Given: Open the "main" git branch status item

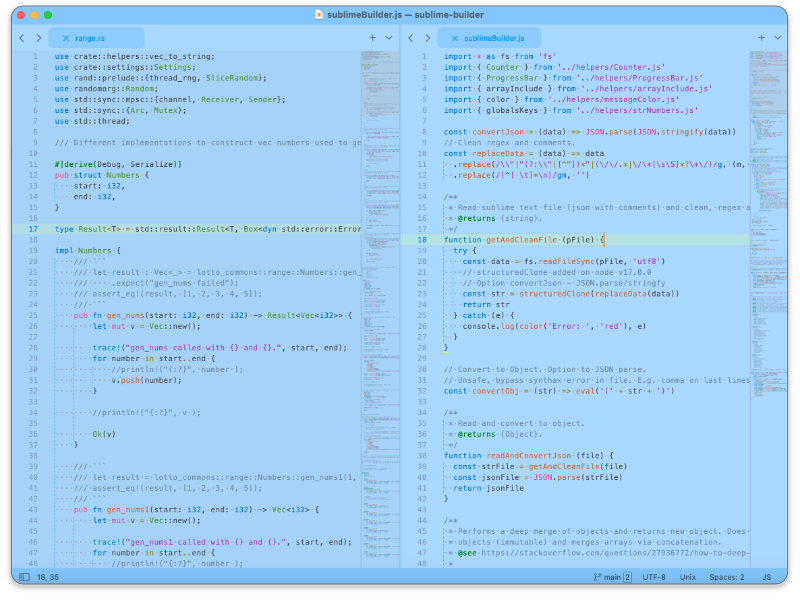Looking at the screenshot, I should pyautogui.click(x=612, y=577).
